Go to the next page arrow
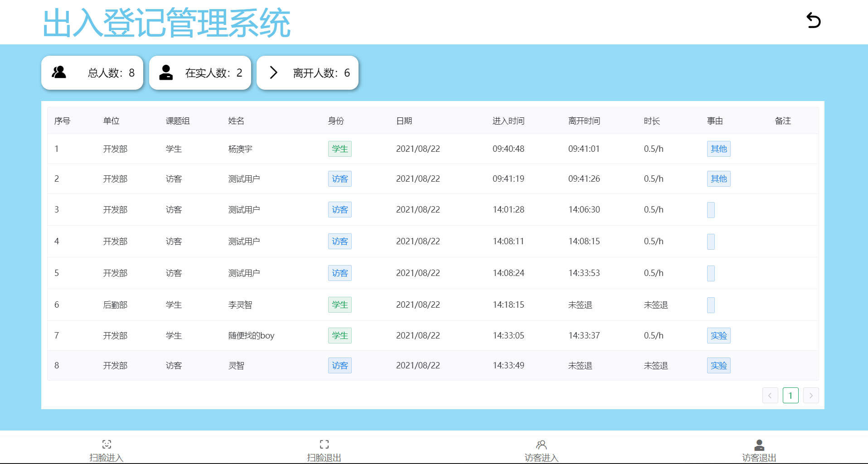868x464 pixels. [x=811, y=396]
